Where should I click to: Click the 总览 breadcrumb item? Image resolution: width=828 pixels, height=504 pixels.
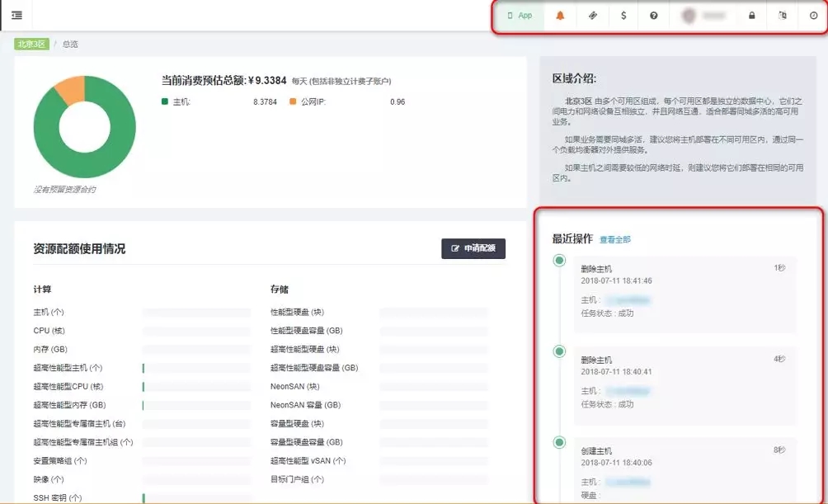[70, 44]
